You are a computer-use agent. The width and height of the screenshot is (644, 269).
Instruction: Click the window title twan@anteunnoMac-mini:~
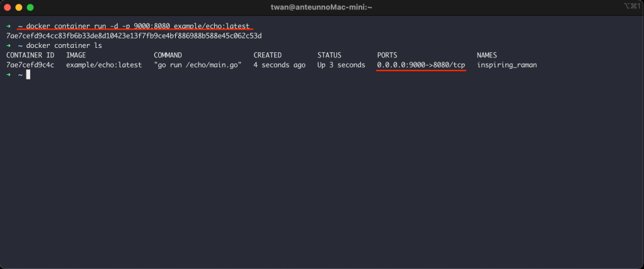(321, 7)
